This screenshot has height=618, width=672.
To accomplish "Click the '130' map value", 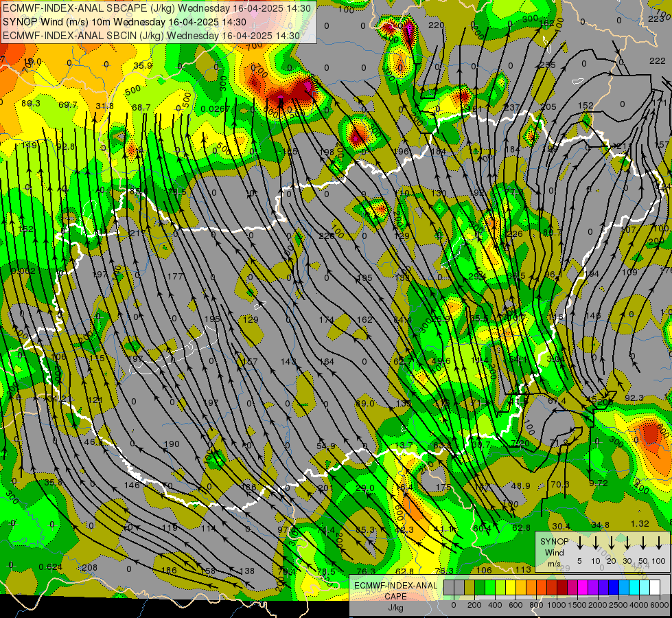I will [x=439, y=194].
